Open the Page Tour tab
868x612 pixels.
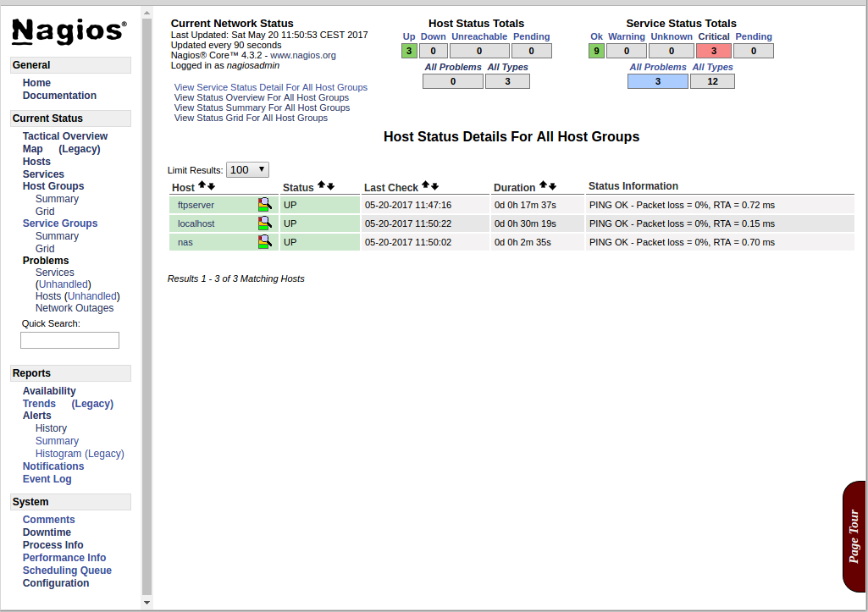(x=854, y=536)
